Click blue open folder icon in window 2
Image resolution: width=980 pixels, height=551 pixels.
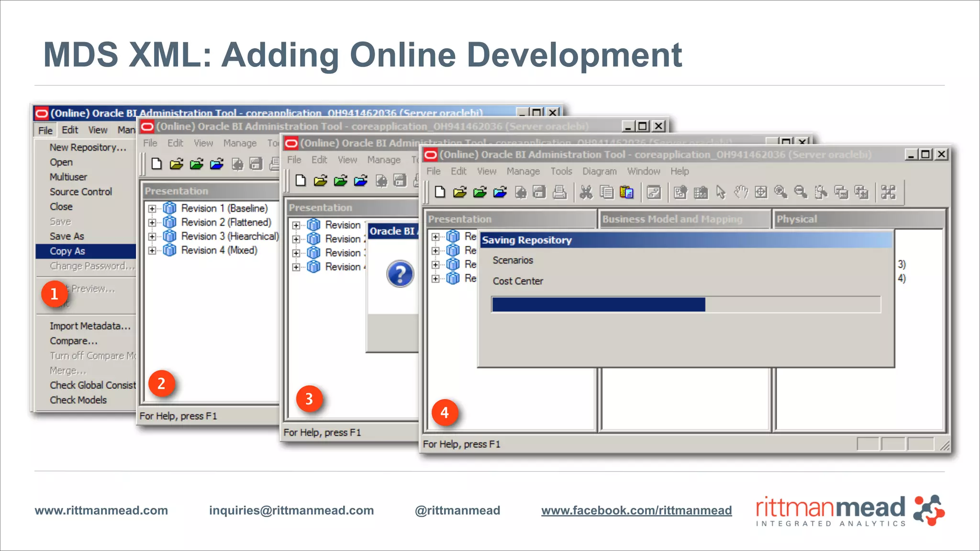pos(217,164)
